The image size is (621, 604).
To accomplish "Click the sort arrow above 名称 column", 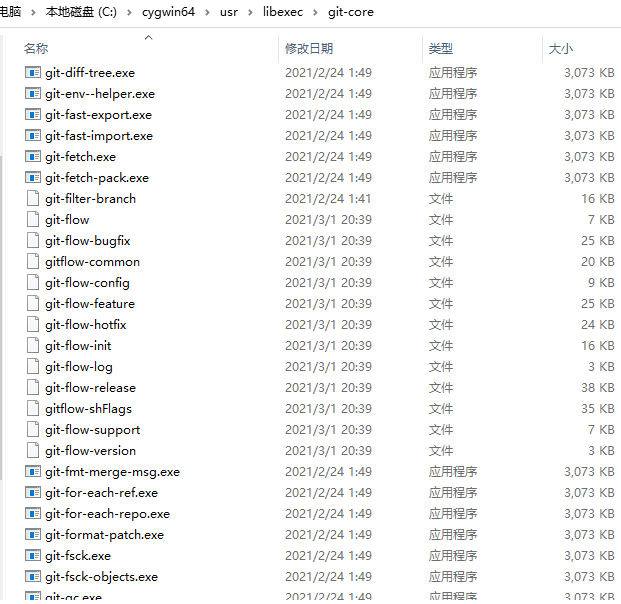I will point(149,38).
